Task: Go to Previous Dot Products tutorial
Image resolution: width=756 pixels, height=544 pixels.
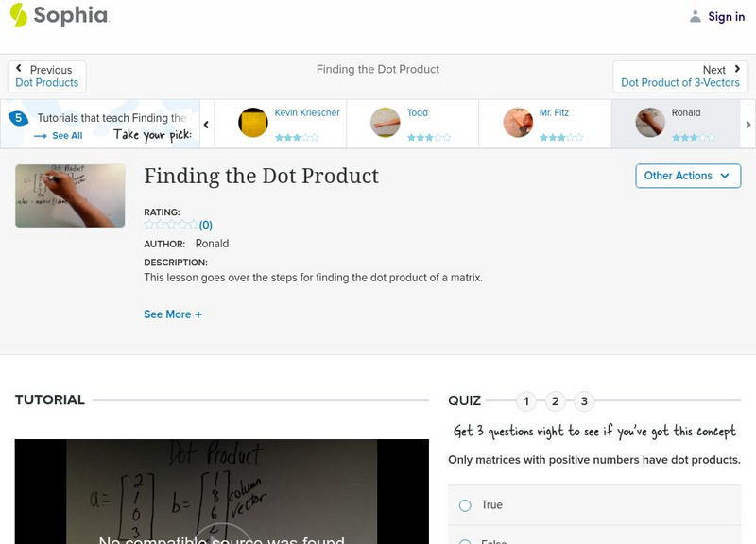Action: pyautogui.click(x=46, y=75)
